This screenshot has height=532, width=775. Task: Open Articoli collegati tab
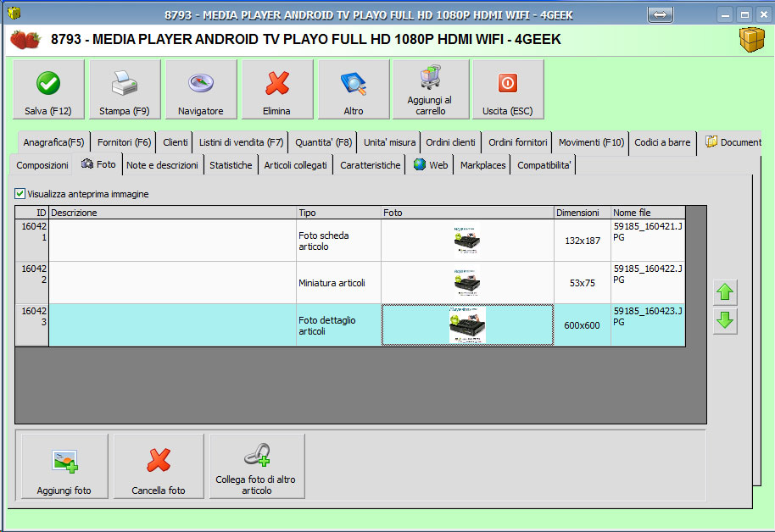pyautogui.click(x=296, y=165)
